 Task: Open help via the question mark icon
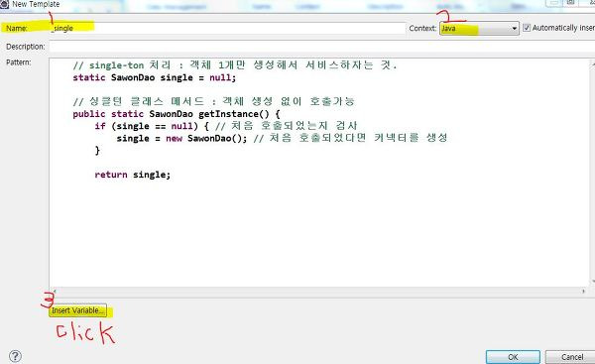[x=15, y=356]
